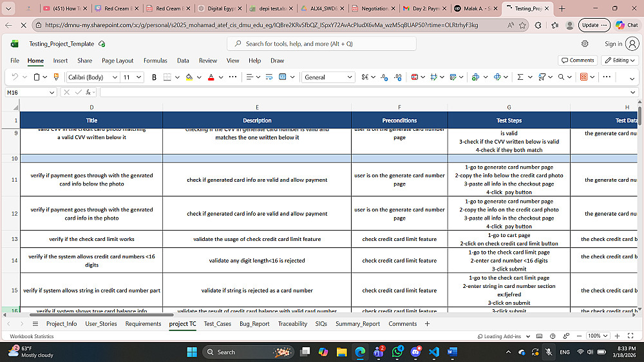Click the Search for tools search box
Viewport: 644px width, 362px height.
tap(321, 44)
